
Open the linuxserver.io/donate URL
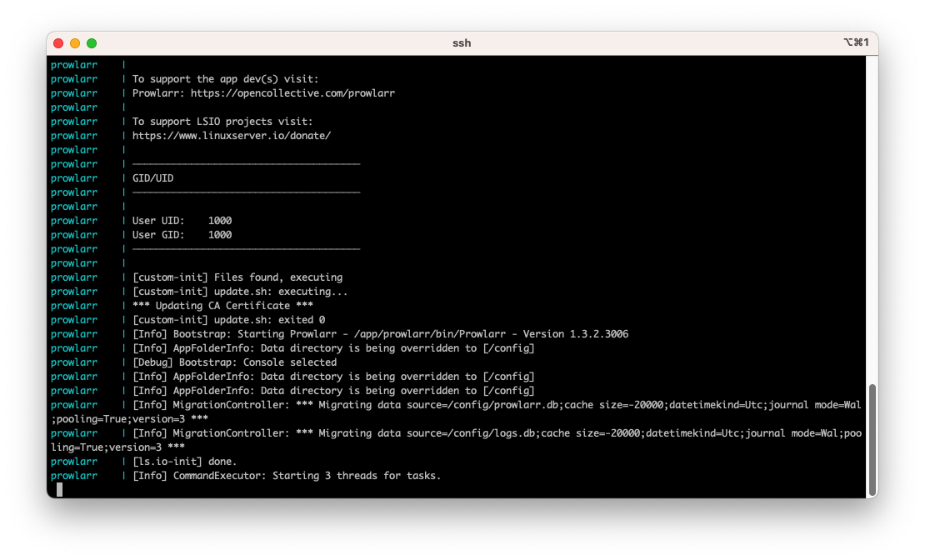click(x=232, y=136)
